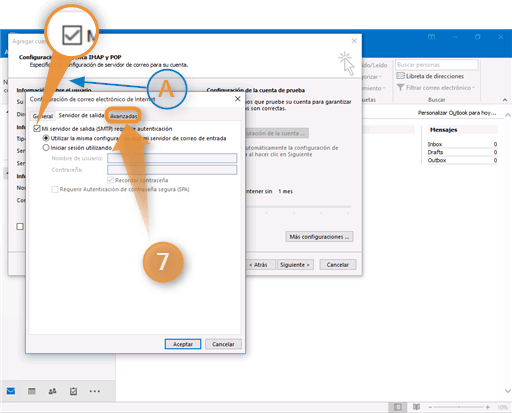
Task: Open Tasks from navigation bar
Action: coord(73,391)
